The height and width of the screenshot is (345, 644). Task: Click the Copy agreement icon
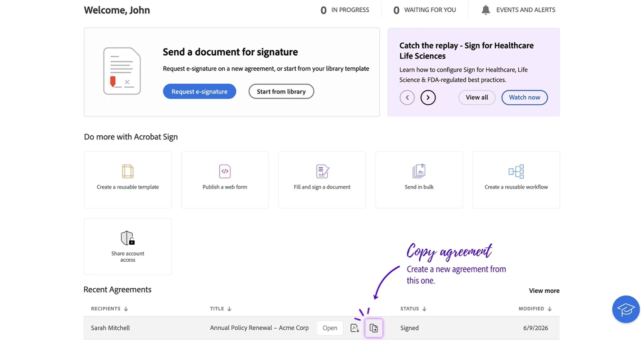(374, 328)
